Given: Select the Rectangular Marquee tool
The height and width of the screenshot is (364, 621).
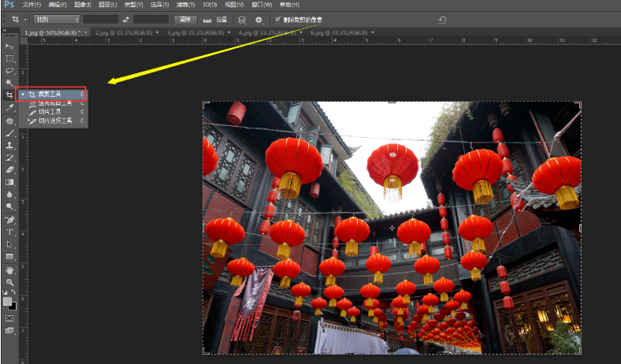Looking at the screenshot, I should pos(9,58).
